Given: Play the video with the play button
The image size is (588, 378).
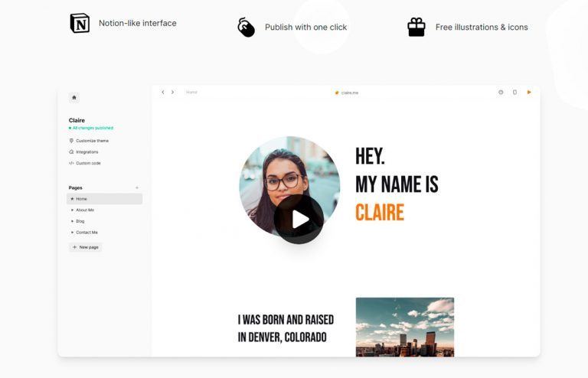Looking at the screenshot, I should (x=299, y=220).
